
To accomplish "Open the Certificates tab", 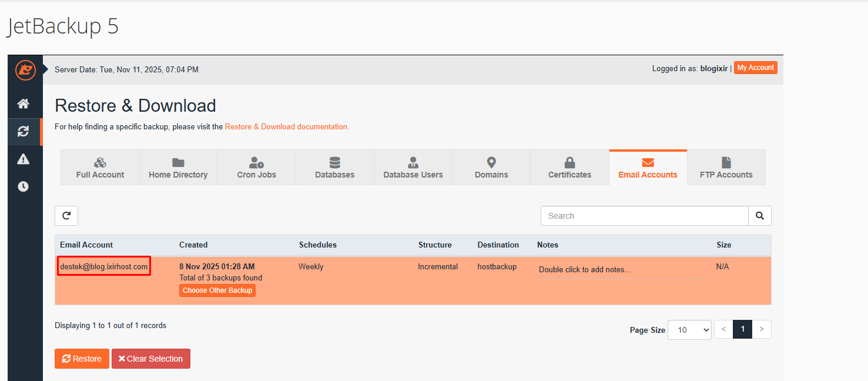I will tap(569, 168).
